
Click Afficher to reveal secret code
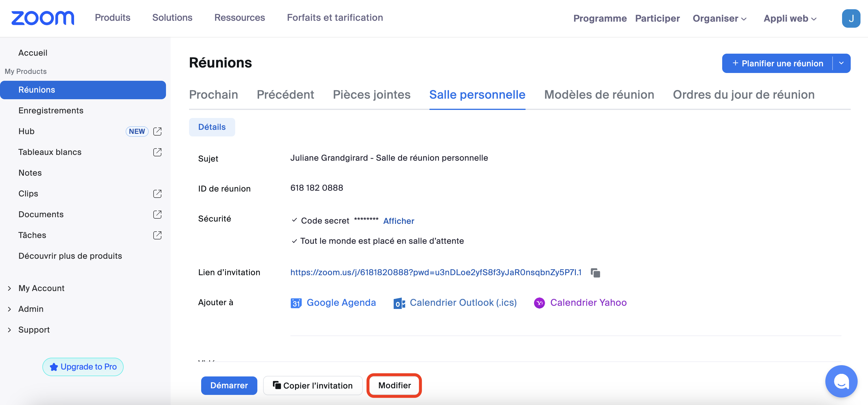(398, 221)
